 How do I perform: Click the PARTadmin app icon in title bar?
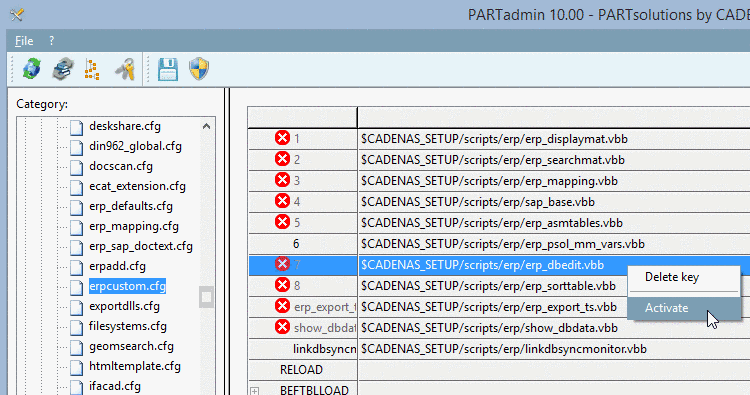click(x=17, y=15)
